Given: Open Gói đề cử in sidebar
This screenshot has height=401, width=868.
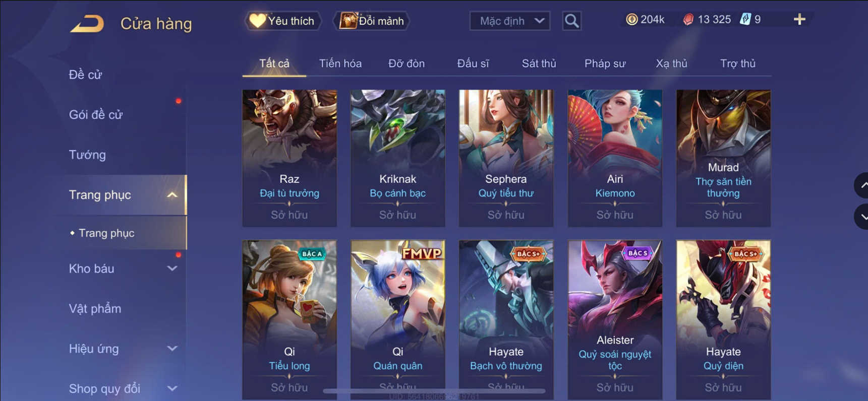Looking at the screenshot, I should (96, 115).
